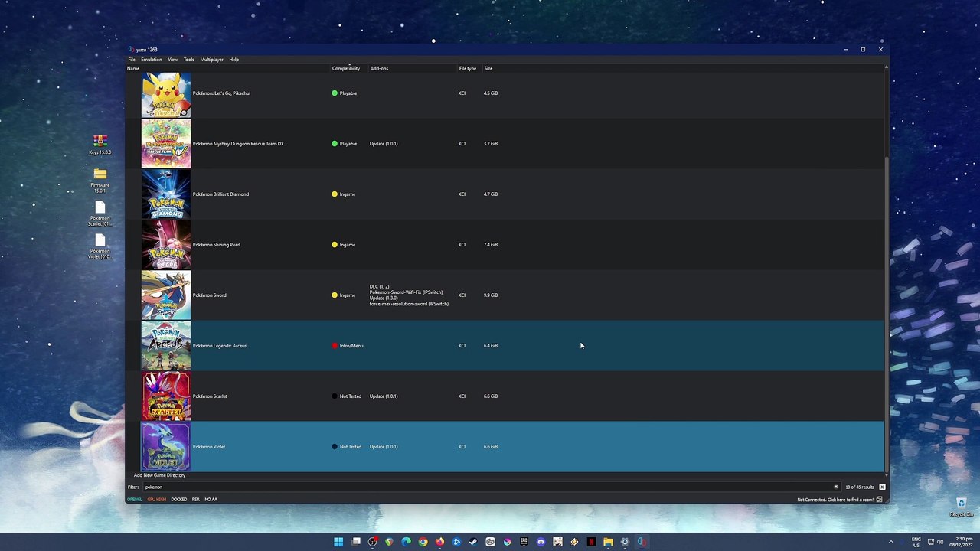
Task: Toggle the GPU HIGH accuracy setting
Action: point(156,500)
